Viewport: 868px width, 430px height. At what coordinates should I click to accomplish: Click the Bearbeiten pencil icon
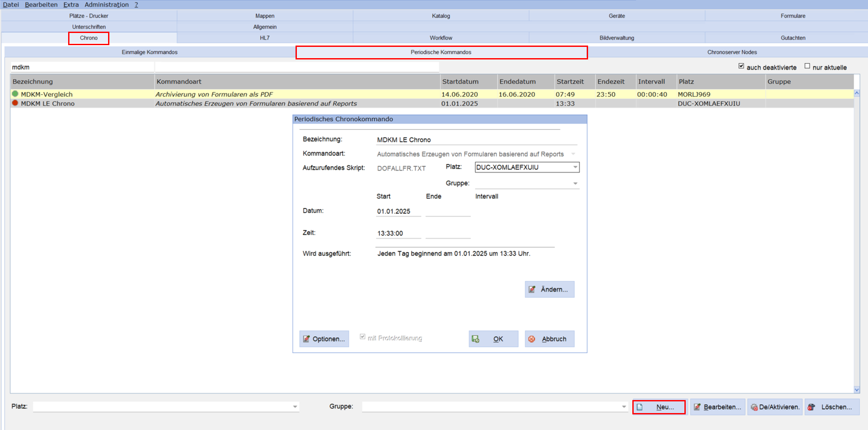click(x=697, y=407)
